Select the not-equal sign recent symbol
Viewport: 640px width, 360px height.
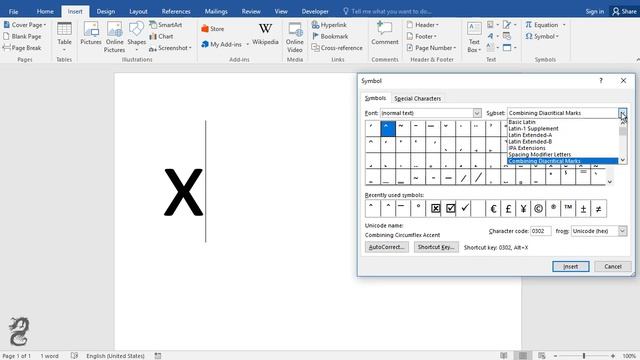598,209
